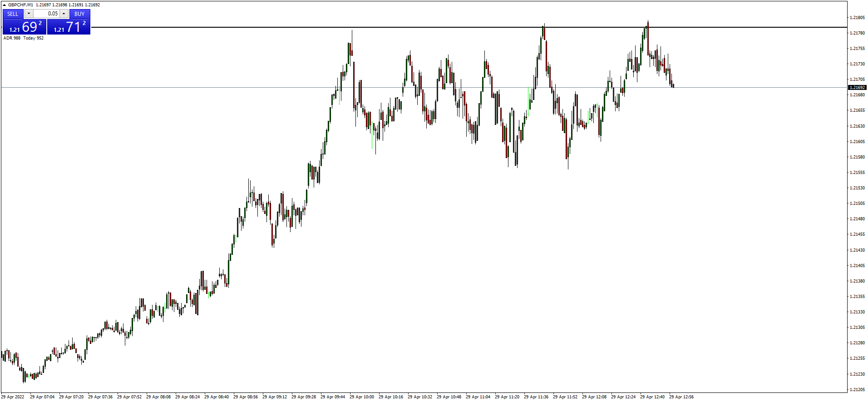Click the 1.21580 price axis label
The width and height of the screenshot is (868, 402).
coord(857,157)
